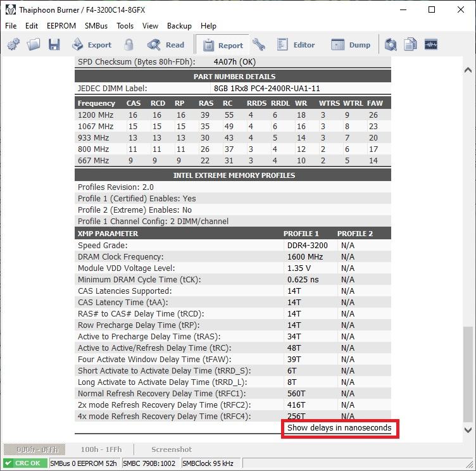Click the scrollbar up arrow
This screenshot has height=471, width=476.
468,70
